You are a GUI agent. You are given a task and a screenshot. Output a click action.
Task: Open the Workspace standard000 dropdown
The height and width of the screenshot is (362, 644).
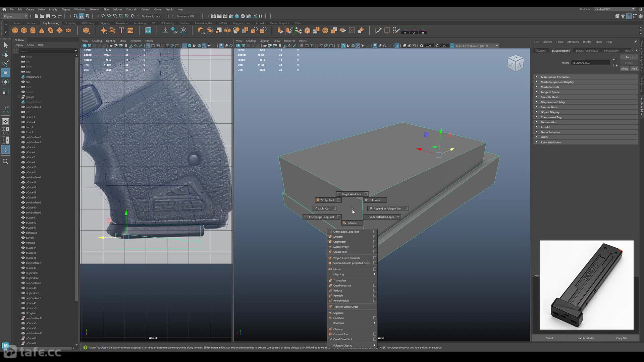614,9
